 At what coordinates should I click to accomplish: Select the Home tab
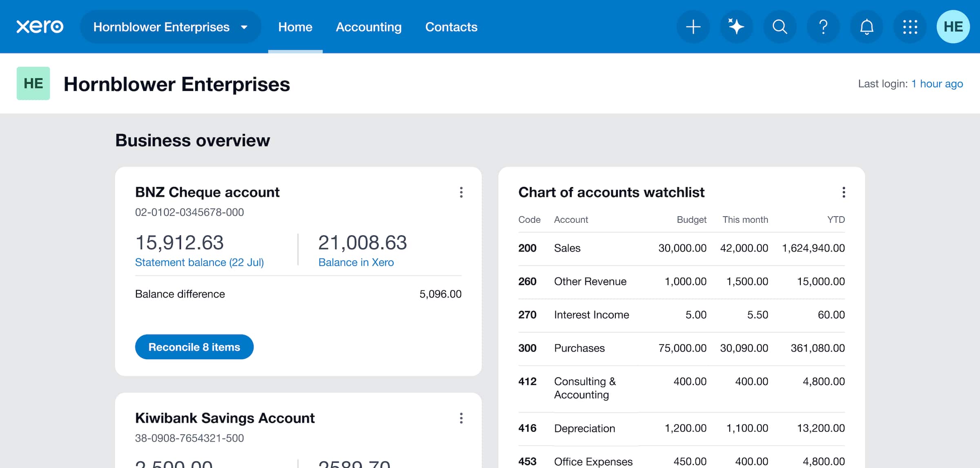click(x=295, y=27)
